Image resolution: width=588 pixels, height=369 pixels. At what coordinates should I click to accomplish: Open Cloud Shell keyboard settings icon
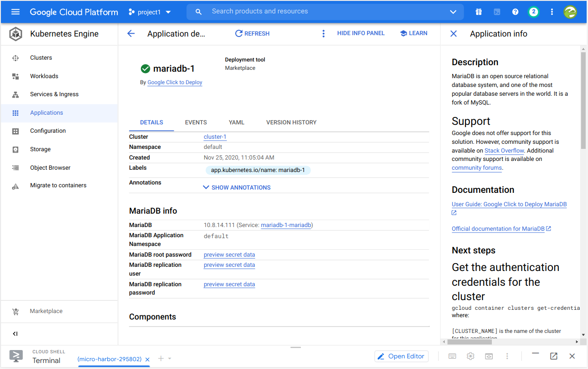click(x=453, y=357)
